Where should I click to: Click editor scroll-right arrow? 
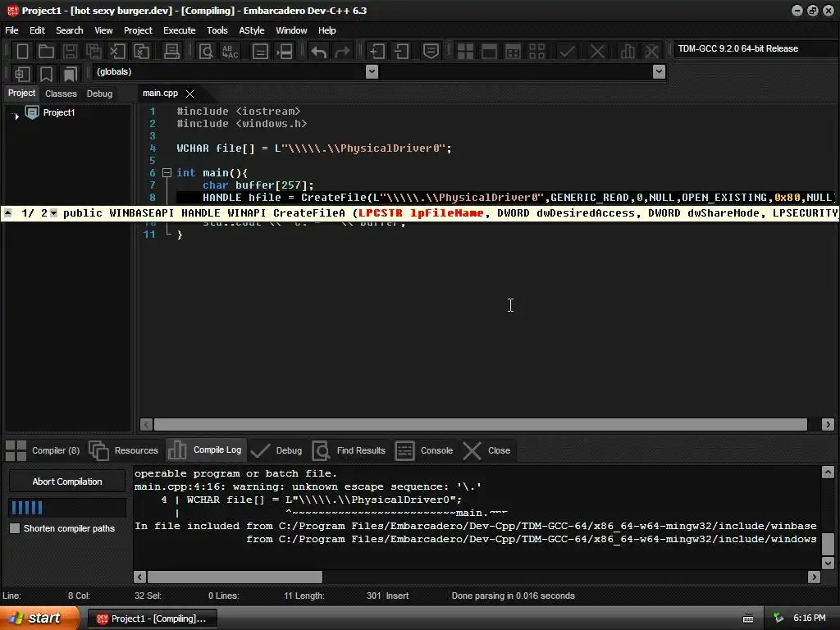828,425
